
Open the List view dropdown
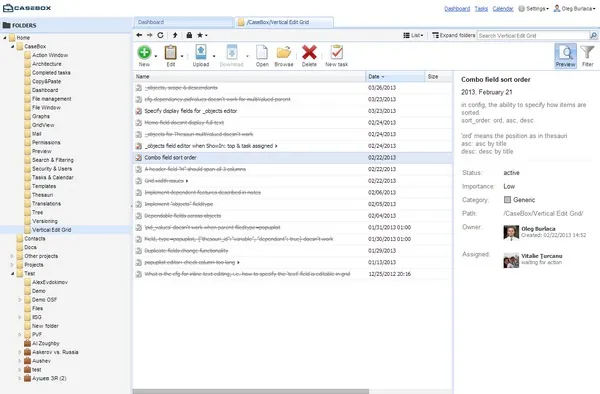(x=413, y=35)
